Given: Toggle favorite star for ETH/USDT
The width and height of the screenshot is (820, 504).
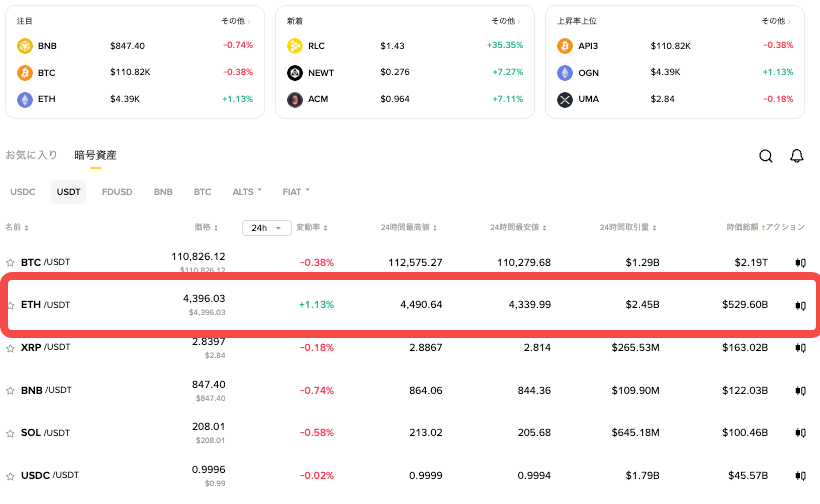Looking at the screenshot, I should coord(10,305).
